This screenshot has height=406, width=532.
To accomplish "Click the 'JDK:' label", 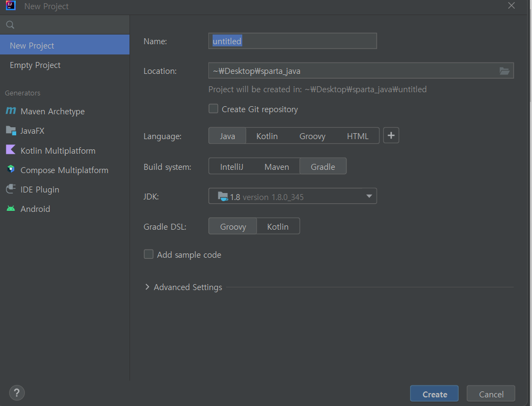I will pyautogui.click(x=151, y=196).
